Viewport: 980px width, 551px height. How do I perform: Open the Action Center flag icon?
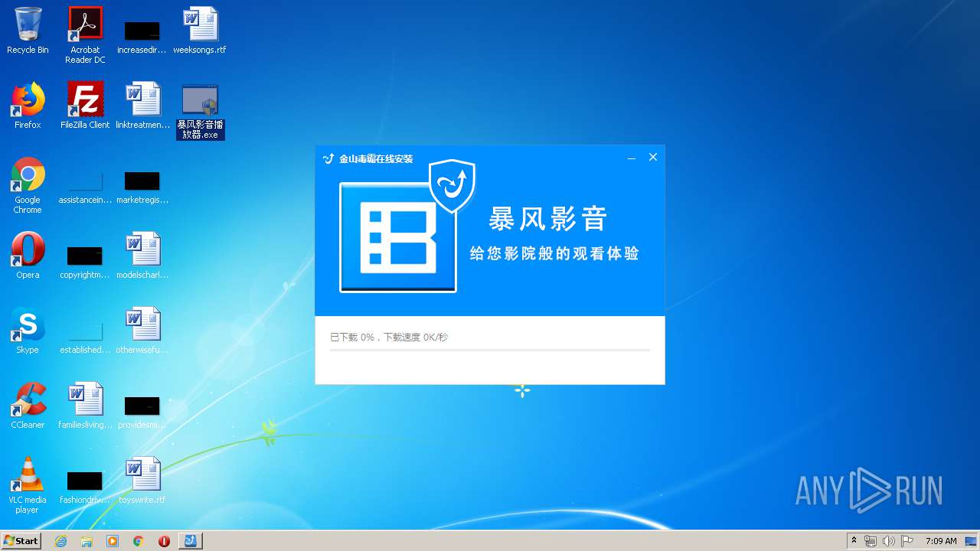[x=906, y=541]
